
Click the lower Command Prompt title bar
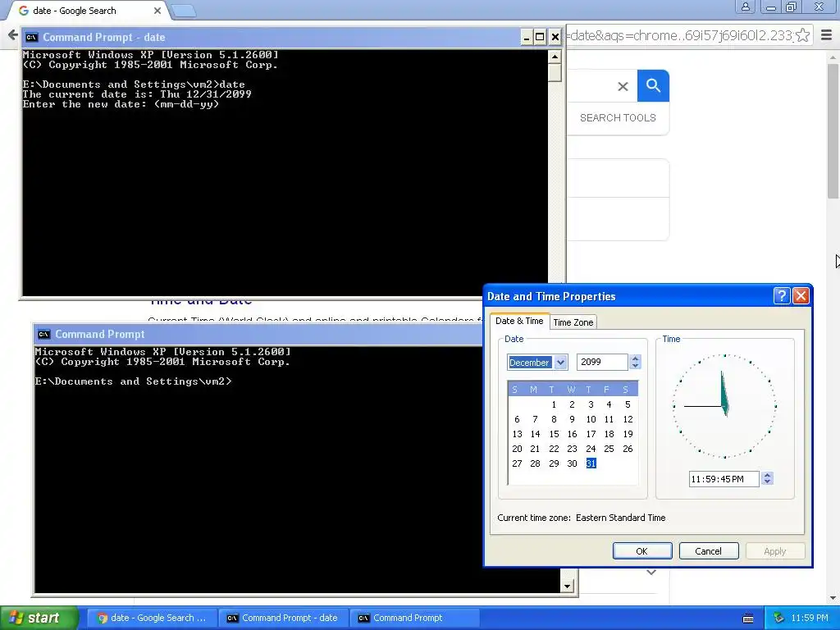tap(257, 335)
